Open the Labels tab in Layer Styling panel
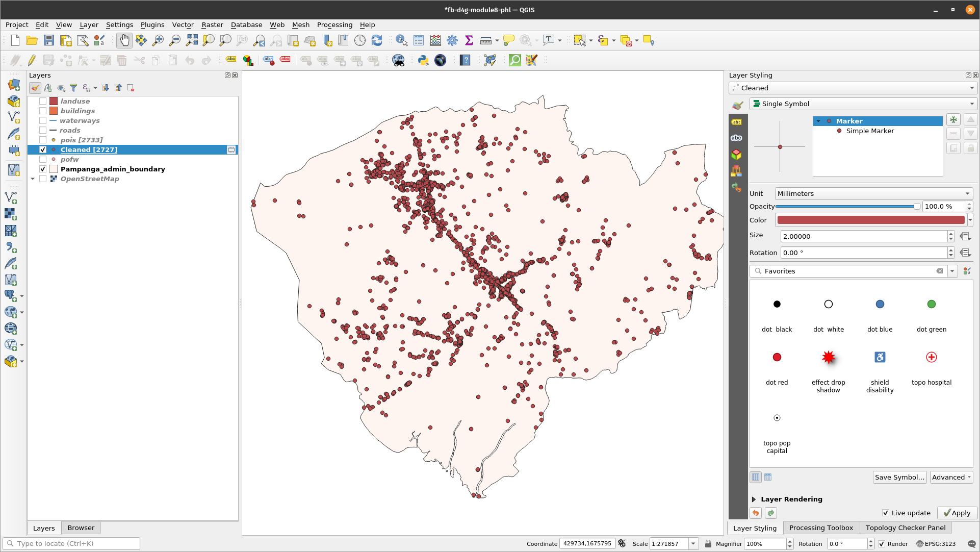980x552 pixels. point(737,122)
